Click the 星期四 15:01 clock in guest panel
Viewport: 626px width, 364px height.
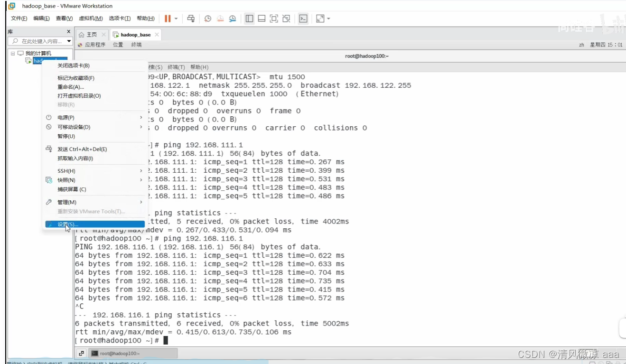click(x=606, y=45)
